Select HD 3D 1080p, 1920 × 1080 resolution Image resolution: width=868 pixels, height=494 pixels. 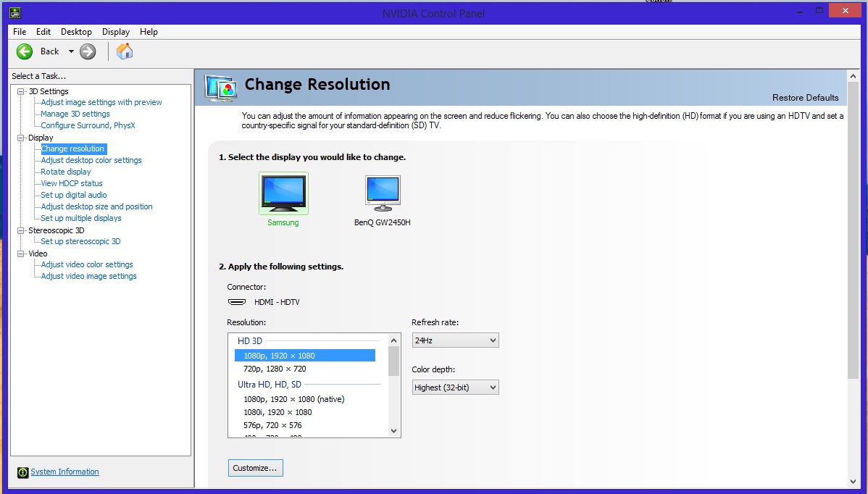(305, 356)
